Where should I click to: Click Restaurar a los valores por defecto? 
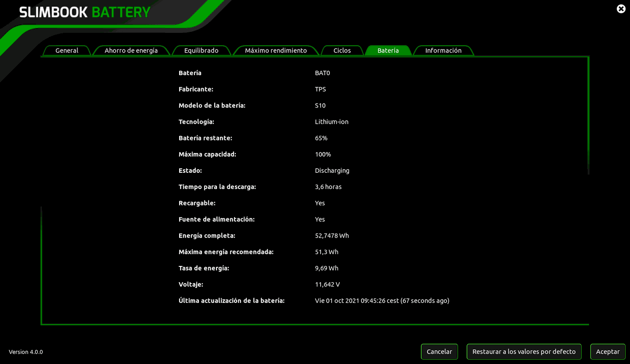524,351
